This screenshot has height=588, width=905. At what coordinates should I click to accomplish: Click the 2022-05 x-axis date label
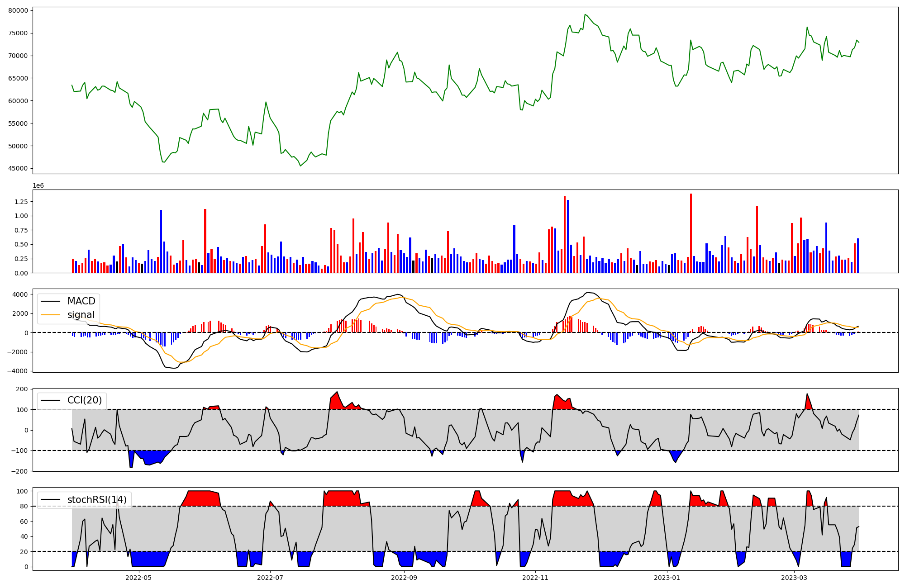(138, 578)
